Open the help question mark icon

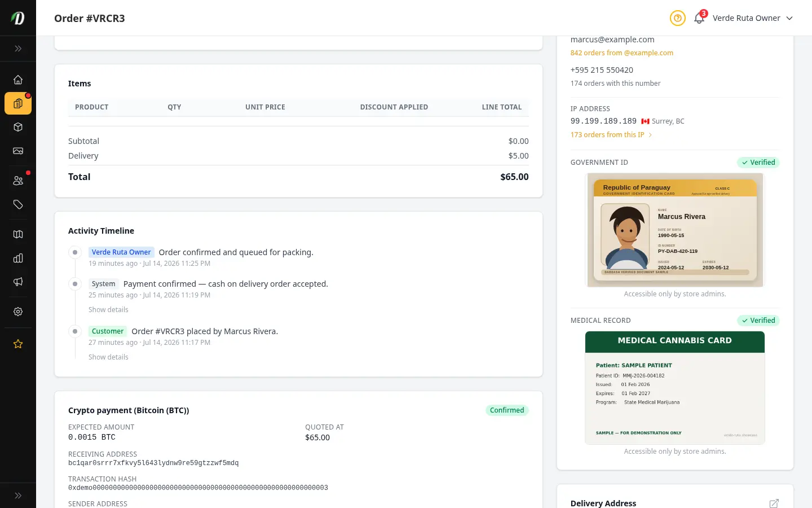(678, 18)
